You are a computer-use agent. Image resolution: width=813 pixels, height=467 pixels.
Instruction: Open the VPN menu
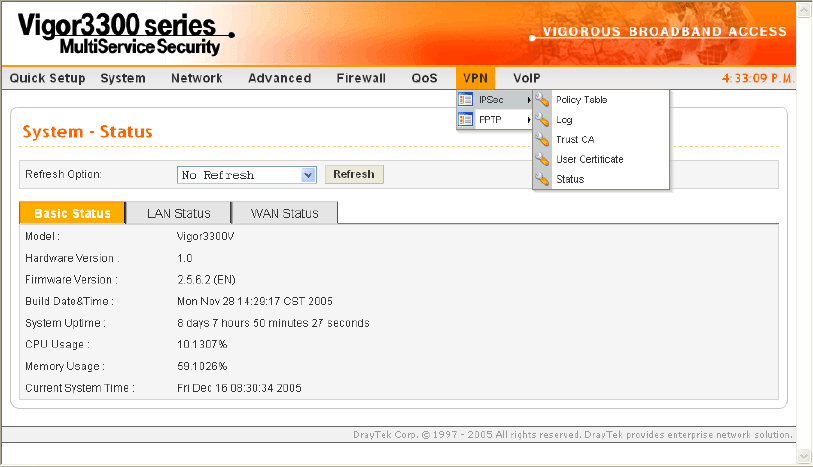click(x=475, y=78)
